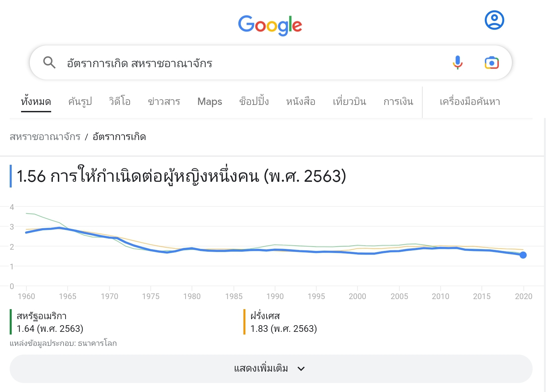This screenshot has width=546, height=392.
Task: Click the สหราชอาณาจักร breadcrumb link
Action: (x=45, y=137)
